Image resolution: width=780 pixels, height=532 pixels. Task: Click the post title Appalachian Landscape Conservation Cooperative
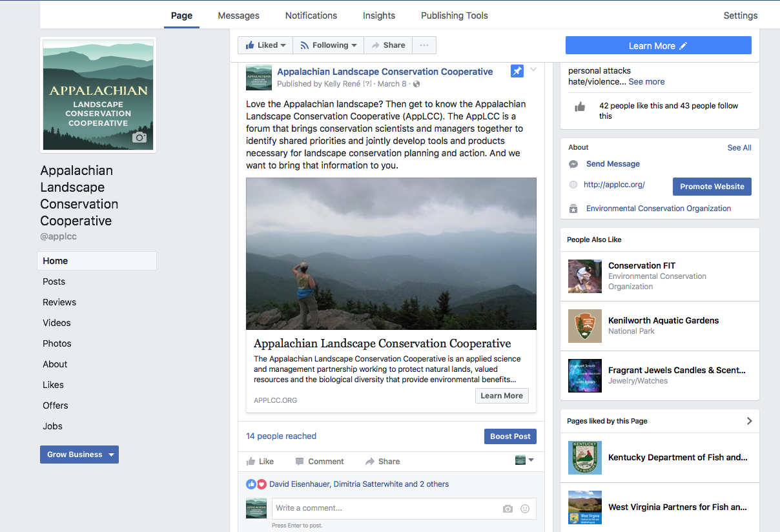click(385, 72)
